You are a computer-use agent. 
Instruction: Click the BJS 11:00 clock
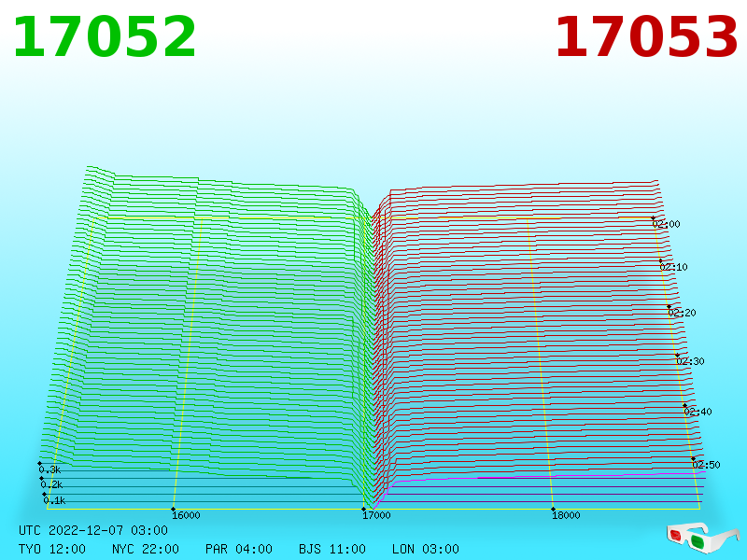click(x=332, y=549)
